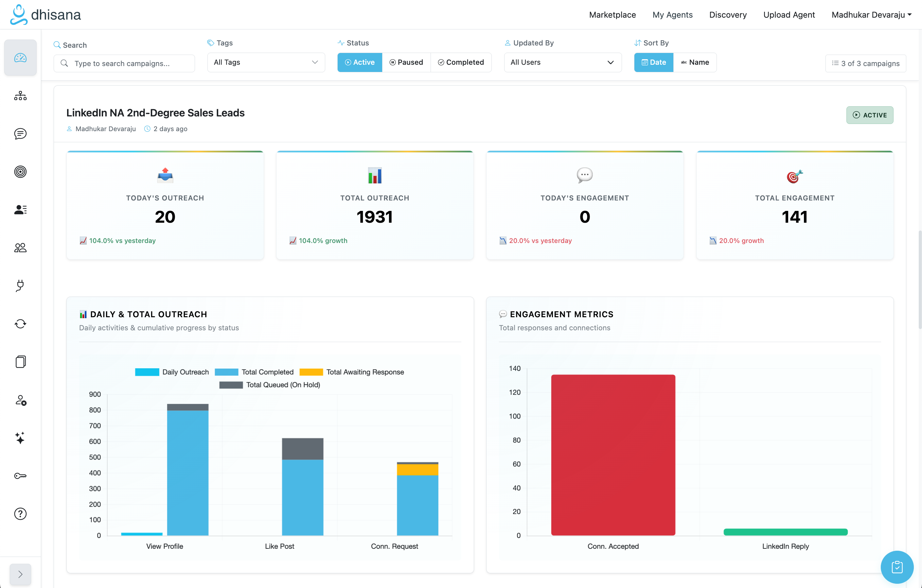Go to the Marketplace nav item

(612, 14)
